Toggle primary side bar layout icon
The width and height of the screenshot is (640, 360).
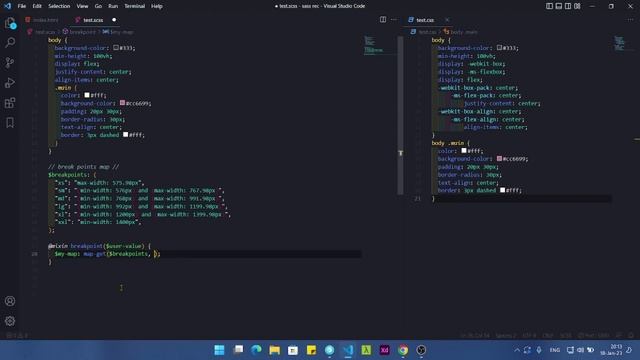click(x=549, y=6)
